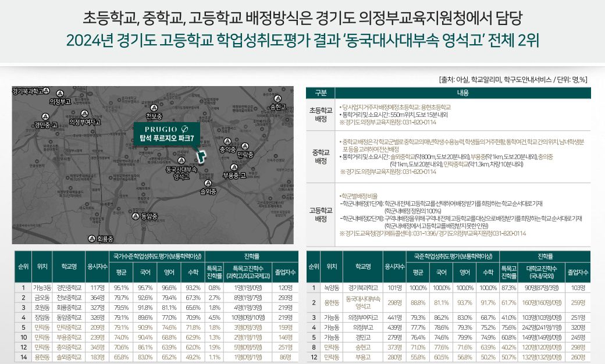The height and width of the screenshot is (364, 605).
Task: Click the 경기북과학고 school marker on map
Action: pyautogui.click(x=45, y=92)
